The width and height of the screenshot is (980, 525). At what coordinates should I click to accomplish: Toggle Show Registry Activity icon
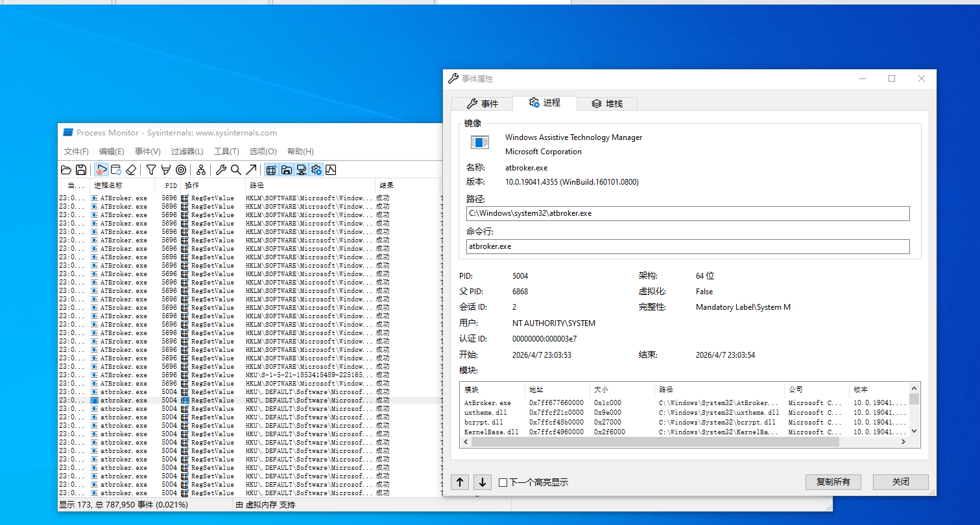pyautogui.click(x=271, y=170)
